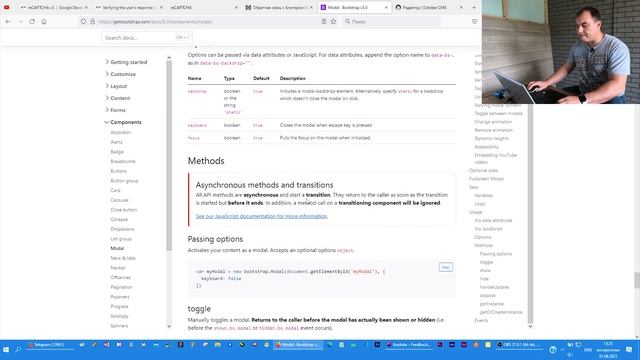The height and width of the screenshot is (360, 640).
Task: Open the Carousel docs link
Action: pos(119,200)
